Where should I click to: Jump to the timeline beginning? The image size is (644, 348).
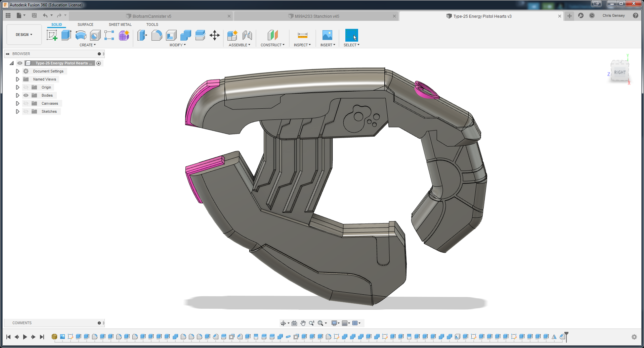pos(8,337)
